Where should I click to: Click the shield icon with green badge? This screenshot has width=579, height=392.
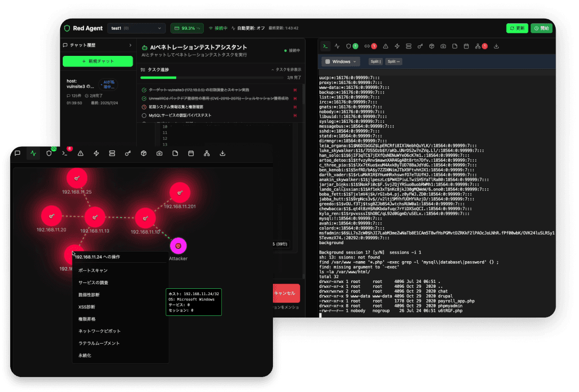coord(349,46)
